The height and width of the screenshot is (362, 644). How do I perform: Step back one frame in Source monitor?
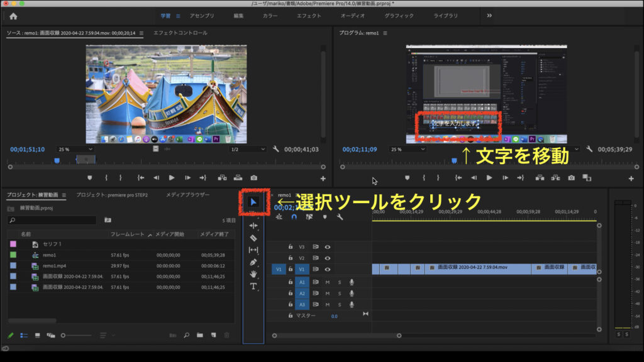click(156, 178)
